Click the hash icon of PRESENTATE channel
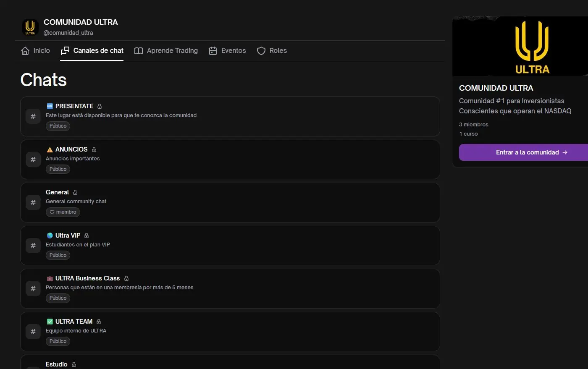Screen dimensions: 588x369 point(33,116)
